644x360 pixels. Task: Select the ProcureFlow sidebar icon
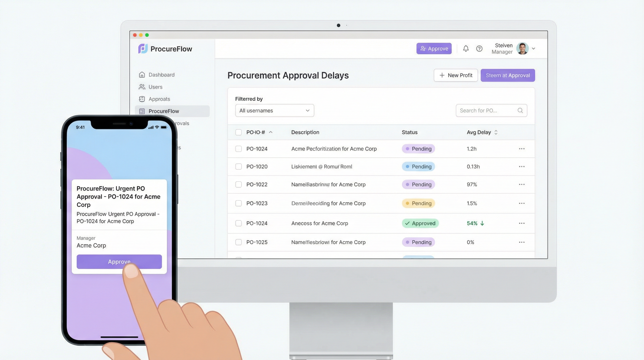(x=142, y=111)
